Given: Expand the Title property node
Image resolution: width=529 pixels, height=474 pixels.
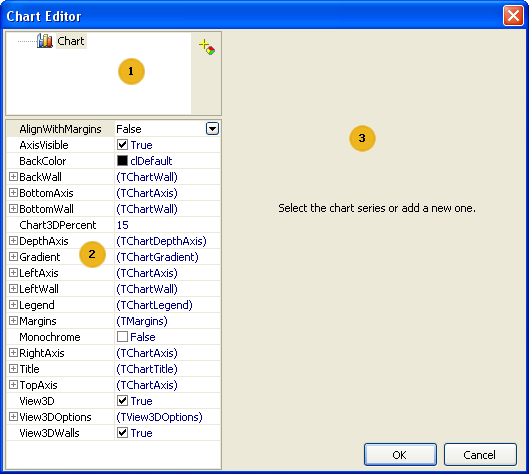Looking at the screenshot, I should point(13,369).
